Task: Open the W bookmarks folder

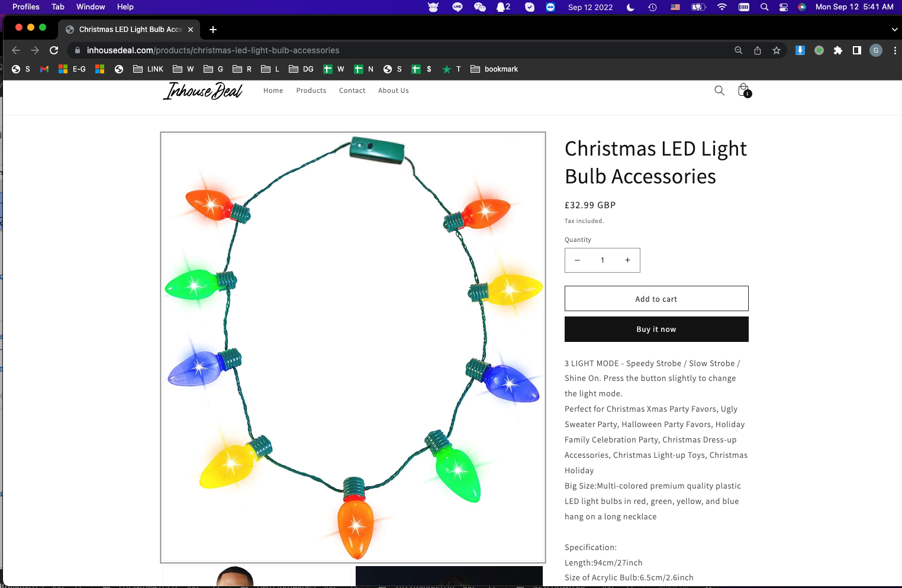Action: (183, 69)
